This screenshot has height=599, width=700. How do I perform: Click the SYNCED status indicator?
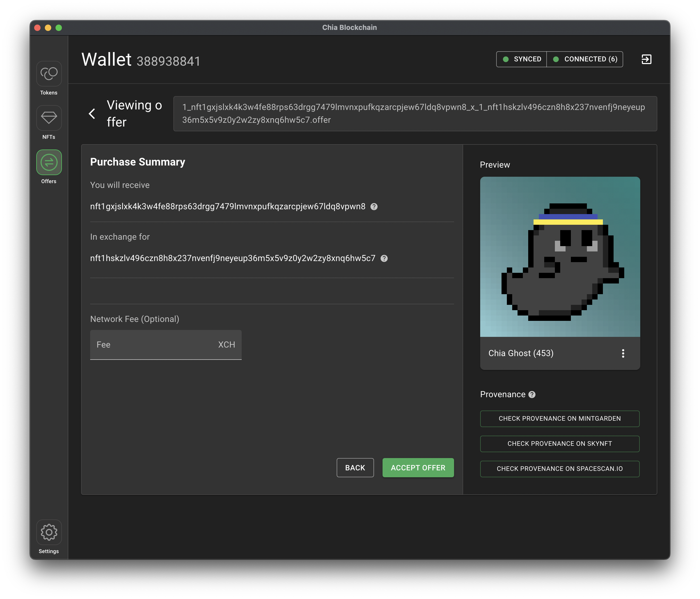(x=521, y=59)
